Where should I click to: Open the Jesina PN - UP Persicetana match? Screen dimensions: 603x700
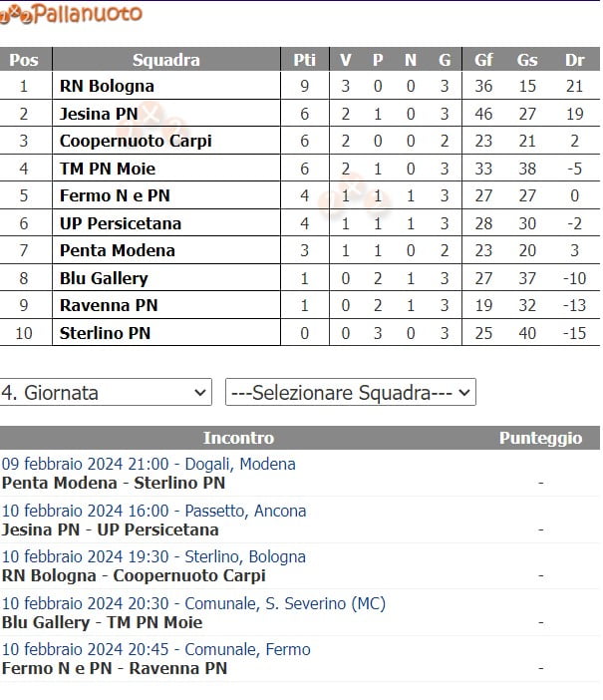[x=110, y=529]
